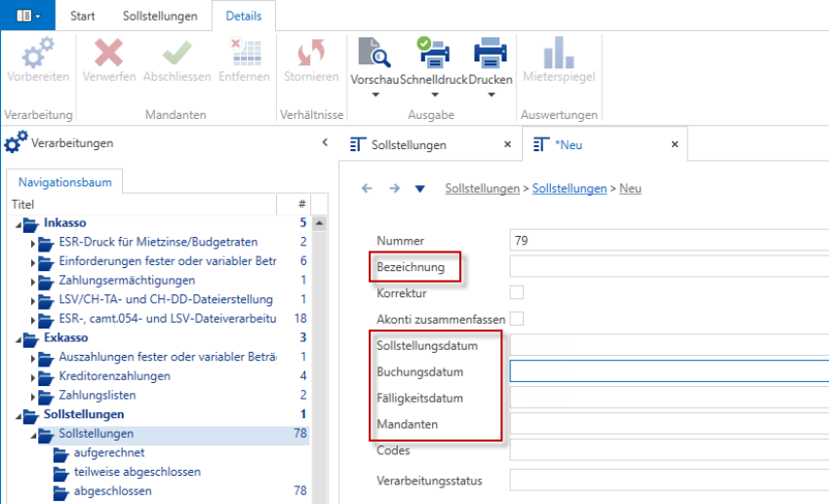829x504 pixels.
Task: Navigate back with the left arrow
Action: [x=367, y=188]
